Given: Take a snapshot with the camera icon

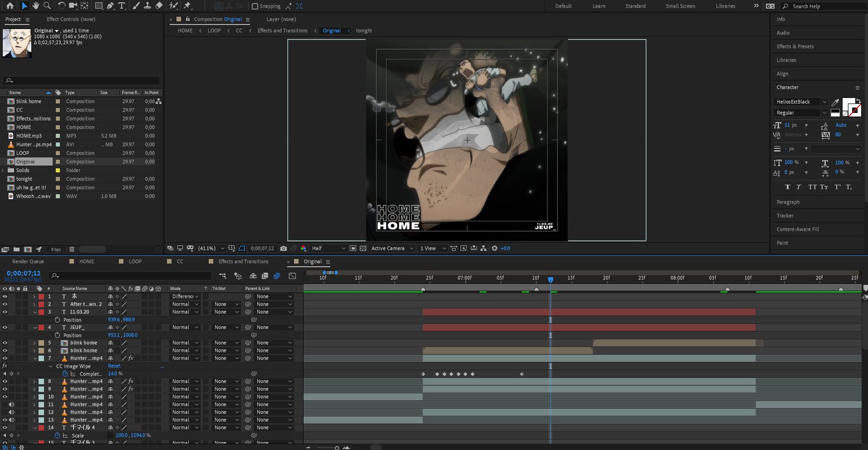Looking at the screenshot, I should click(x=284, y=248).
